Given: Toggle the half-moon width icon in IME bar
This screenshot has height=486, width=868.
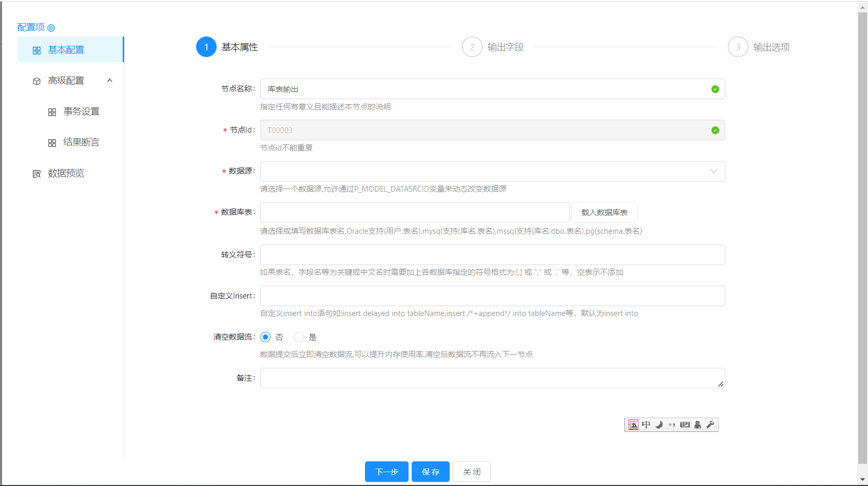Looking at the screenshot, I should [x=659, y=424].
